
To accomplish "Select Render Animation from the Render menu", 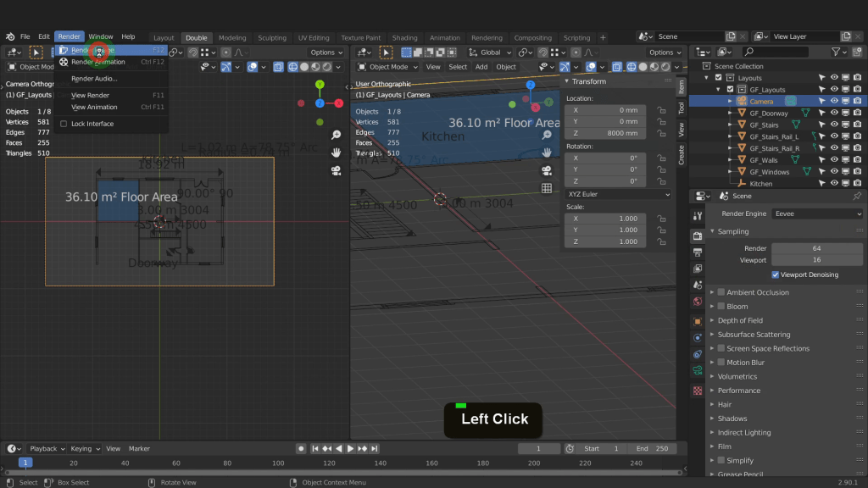I will pos(97,62).
